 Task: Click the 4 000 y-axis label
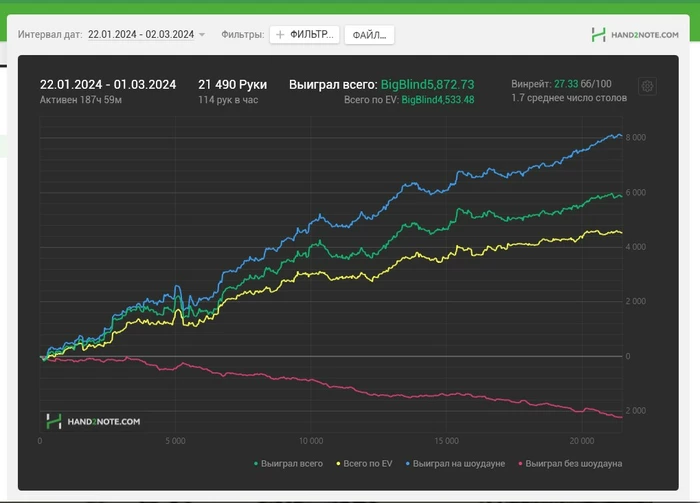[636, 247]
